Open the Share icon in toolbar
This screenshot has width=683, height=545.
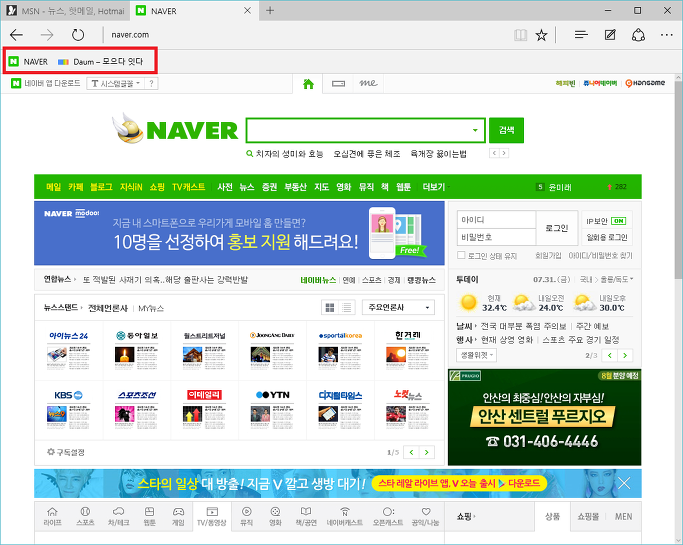tap(639, 35)
